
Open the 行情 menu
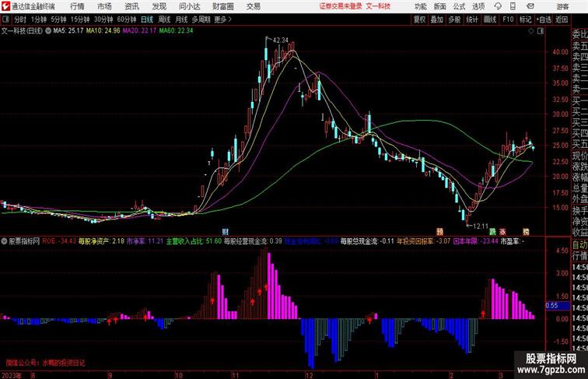[77, 6]
